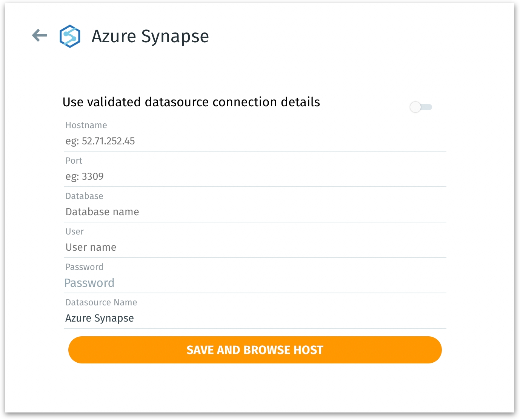
Task: Select the 'Database name' placeholder input
Action: 255,212
